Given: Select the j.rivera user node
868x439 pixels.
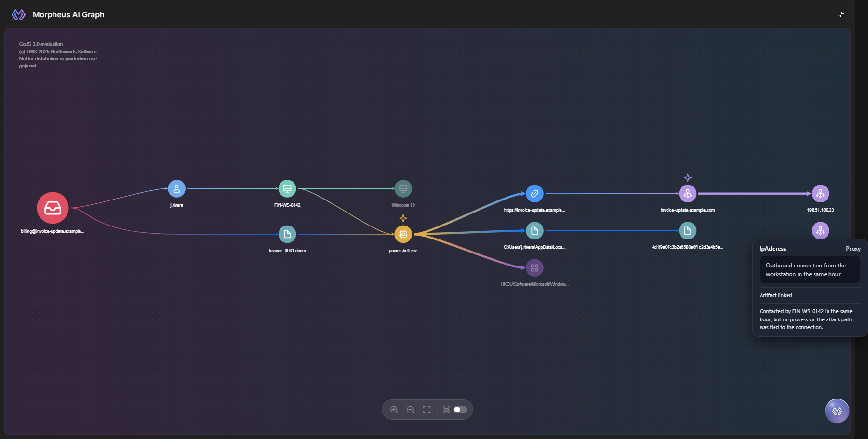Looking at the screenshot, I should pos(176,188).
